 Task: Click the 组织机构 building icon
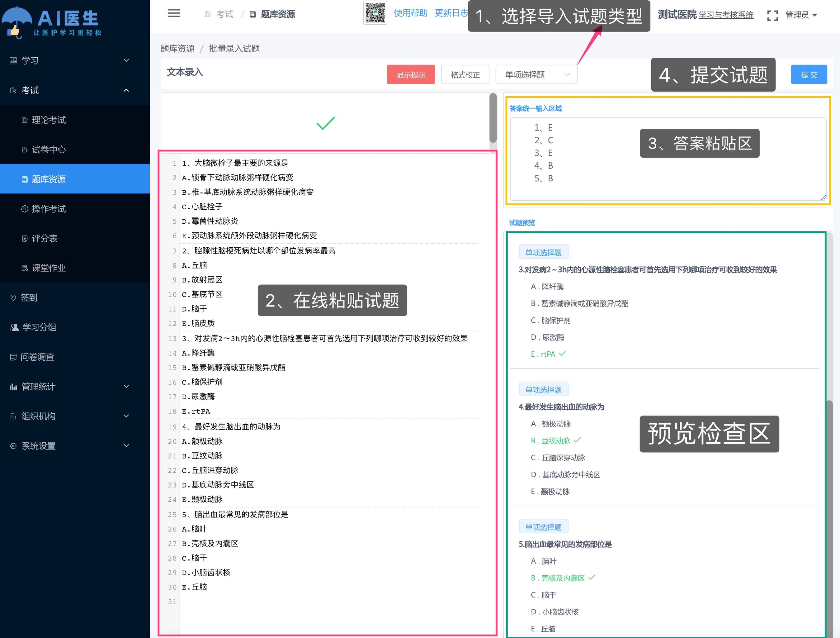(x=13, y=417)
